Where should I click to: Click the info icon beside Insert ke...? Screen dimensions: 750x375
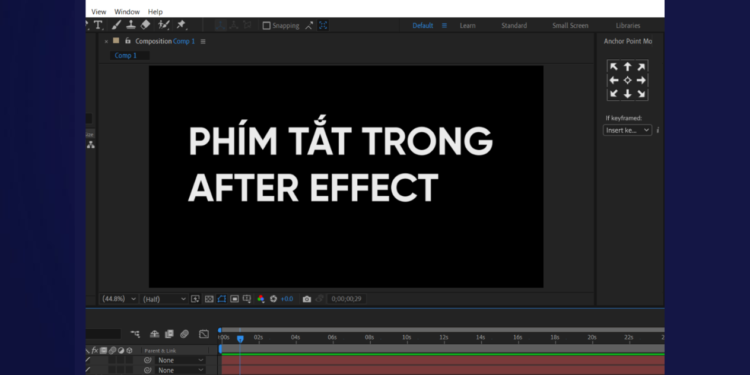tap(658, 130)
